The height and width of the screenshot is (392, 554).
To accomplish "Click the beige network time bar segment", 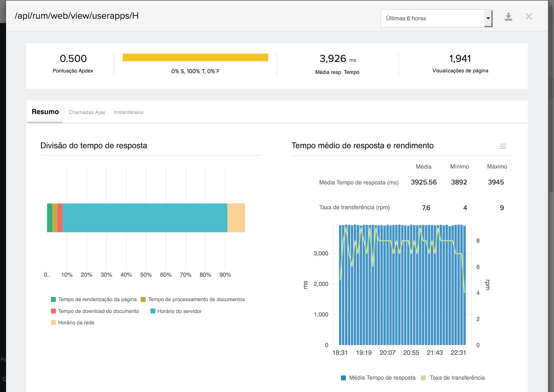I will pyautogui.click(x=236, y=218).
